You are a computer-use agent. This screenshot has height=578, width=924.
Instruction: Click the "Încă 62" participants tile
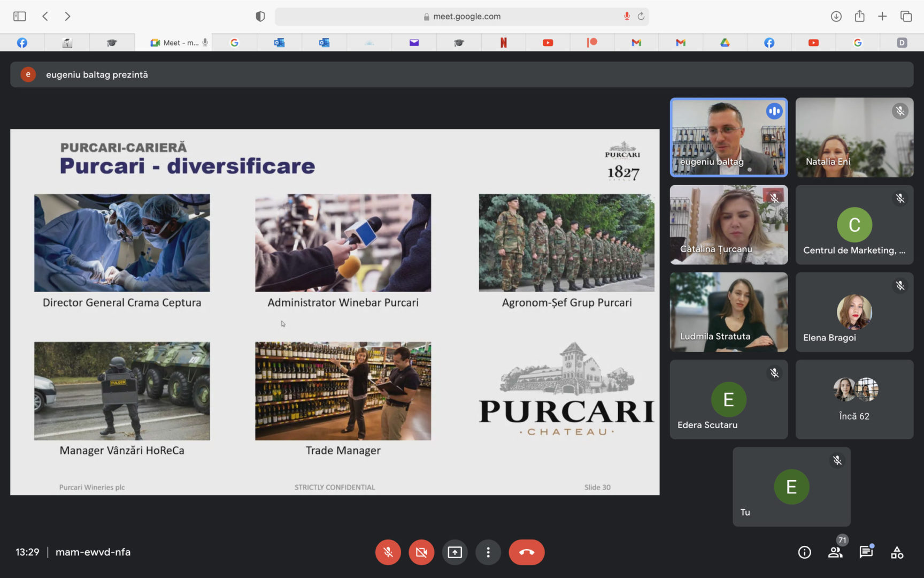point(854,399)
